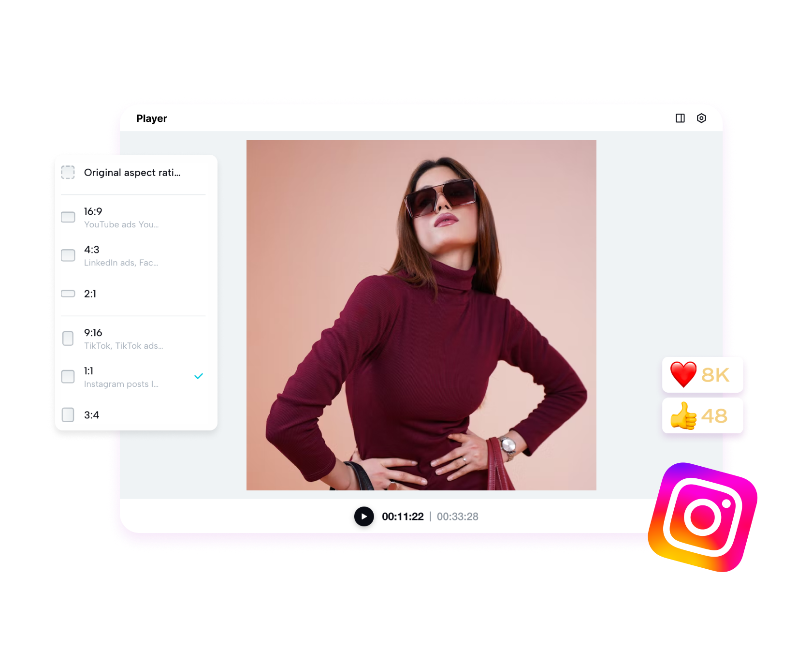Viewport: 812px width, 650px height.
Task: Enable the 16:9 YouTube ads aspect ratio
Action: (68, 217)
